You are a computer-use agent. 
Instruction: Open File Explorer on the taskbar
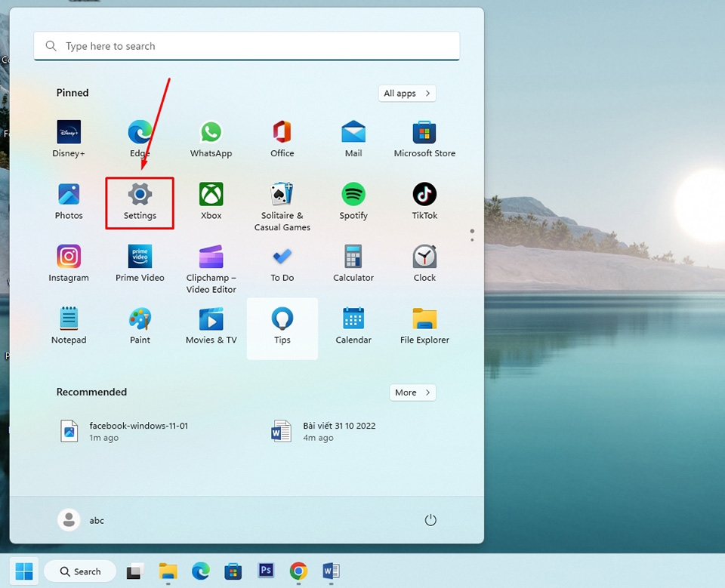click(x=168, y=571)
